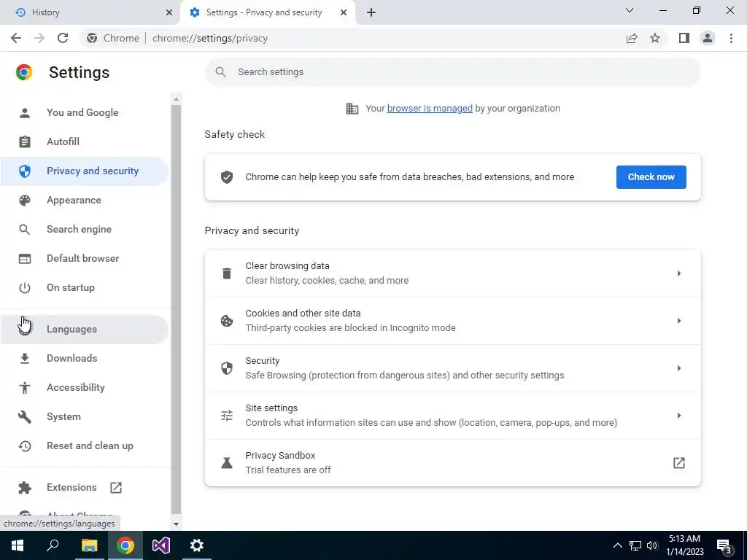Open Reset and clean up
747x560 pixels.
[84, 446]
